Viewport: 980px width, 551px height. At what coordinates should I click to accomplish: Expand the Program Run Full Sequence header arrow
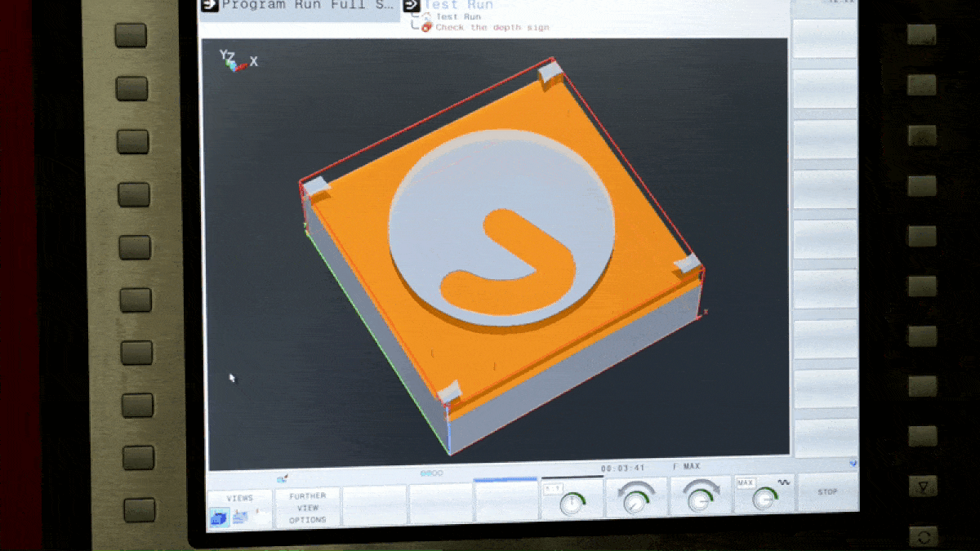click(208, 5)
